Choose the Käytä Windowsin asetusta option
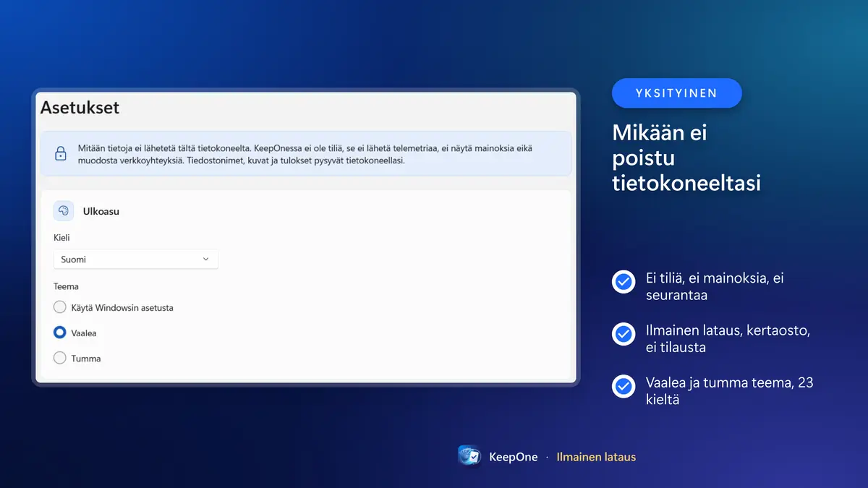868x488 pixels. (60, 307)
